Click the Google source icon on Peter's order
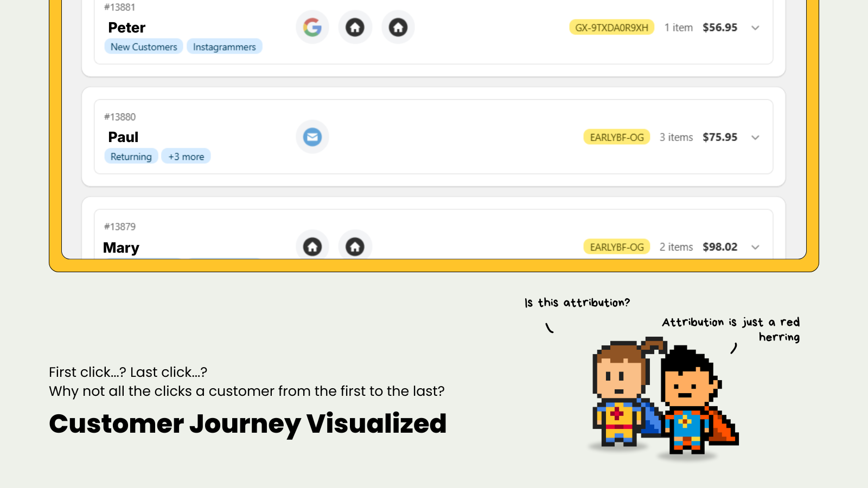Viewport: 868px width, 488px height. tap(312, 27)
